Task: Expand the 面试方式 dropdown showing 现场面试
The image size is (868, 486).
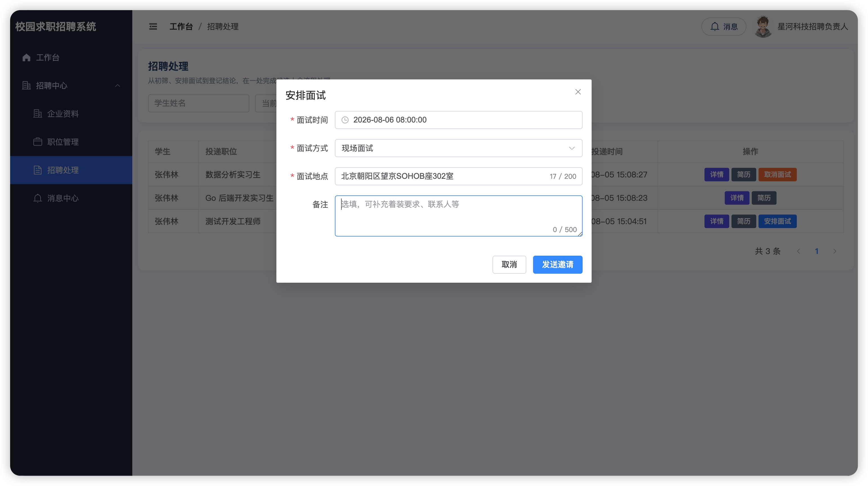Action: tap(458, 148)
